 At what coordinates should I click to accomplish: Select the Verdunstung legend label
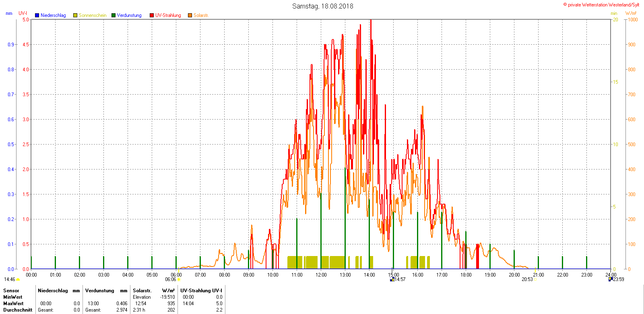pyautogui.click(x=129, y=15)
